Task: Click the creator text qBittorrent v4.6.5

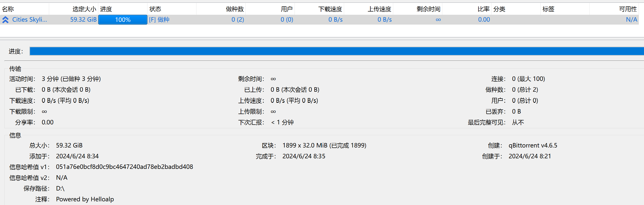Action: 533,146
